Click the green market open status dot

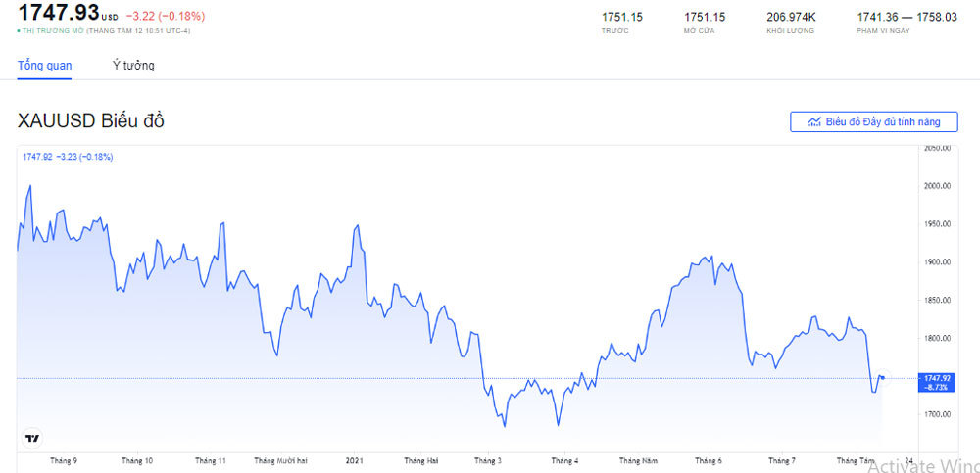[19, 31]
